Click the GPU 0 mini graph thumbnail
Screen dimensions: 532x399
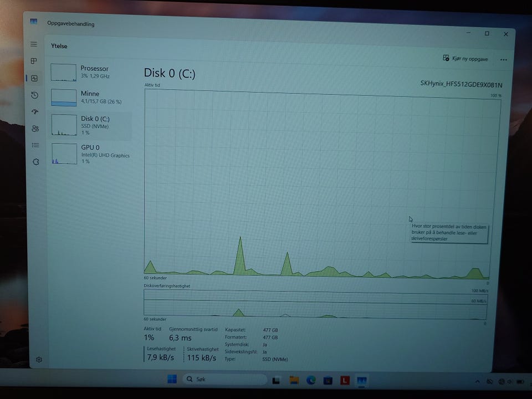(64, 154)
